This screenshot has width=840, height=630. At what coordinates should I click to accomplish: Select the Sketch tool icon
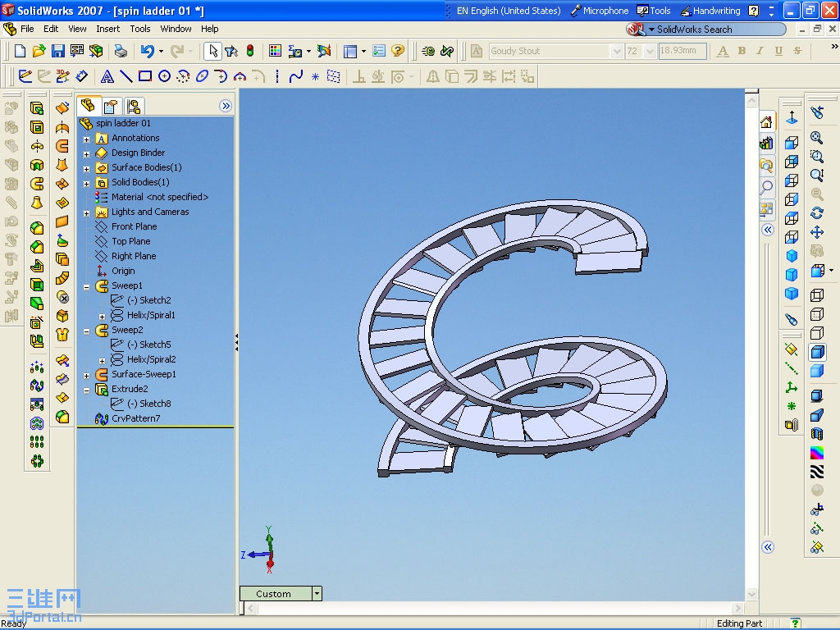[25, 76]
